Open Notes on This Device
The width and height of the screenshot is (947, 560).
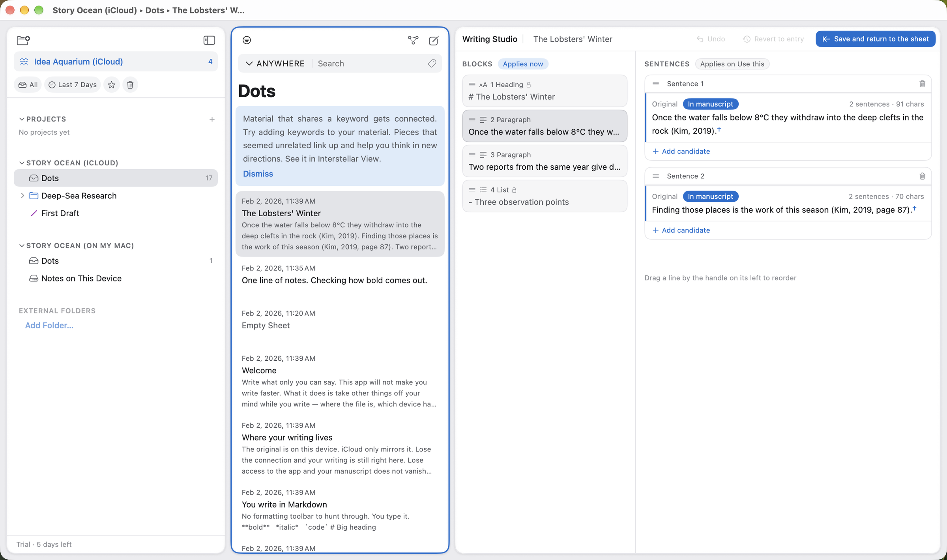coord(116,278)
